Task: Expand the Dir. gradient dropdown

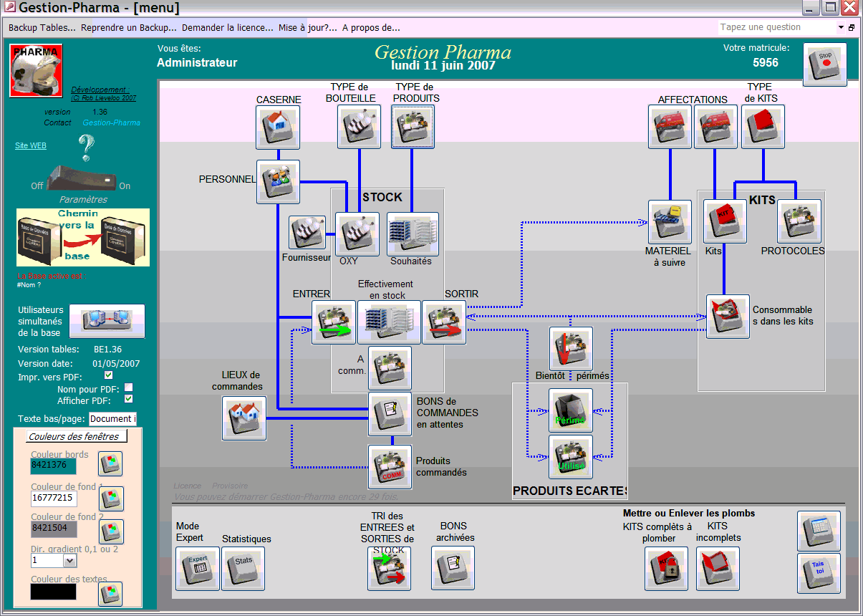Action: (69, 561)
